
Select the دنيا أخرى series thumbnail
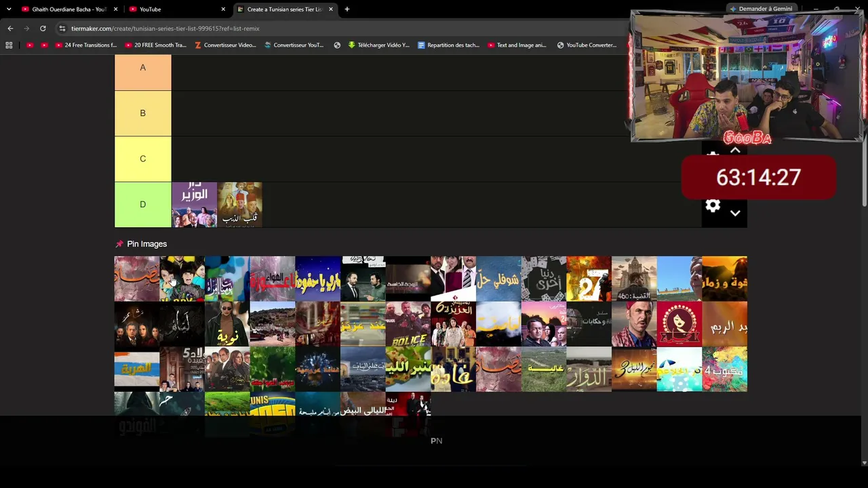[543, 279]
